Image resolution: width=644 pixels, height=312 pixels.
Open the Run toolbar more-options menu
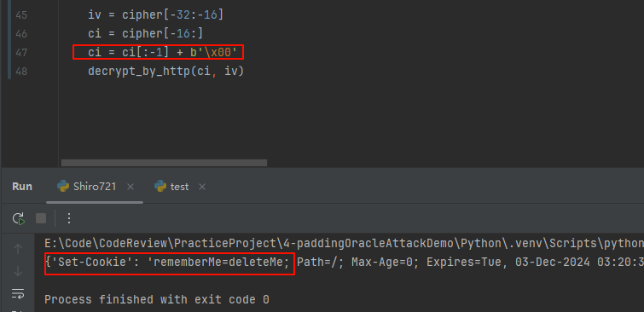pos(69,218)
